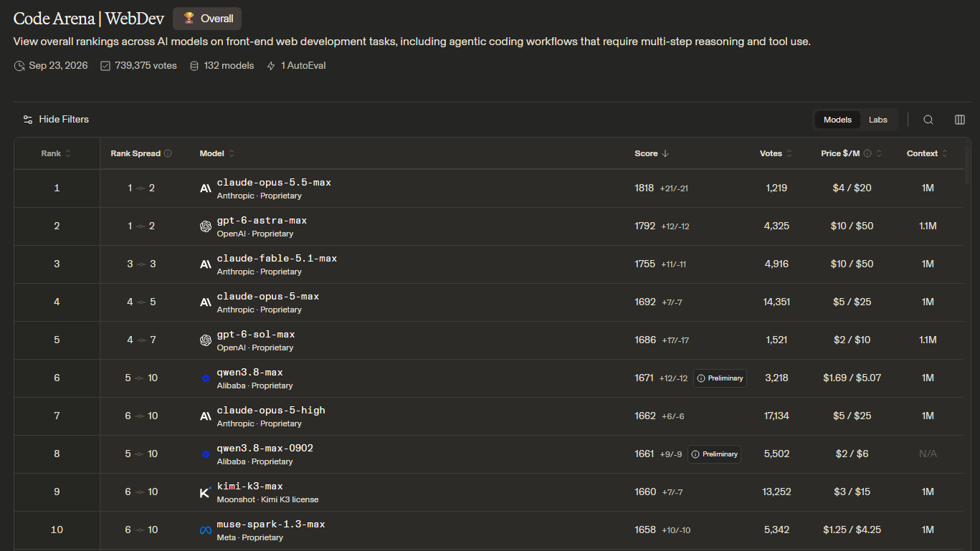980x551 pixels.
Task: Click the OpenAI logo for gpt-6-sol-max
Action: point(206,340)
